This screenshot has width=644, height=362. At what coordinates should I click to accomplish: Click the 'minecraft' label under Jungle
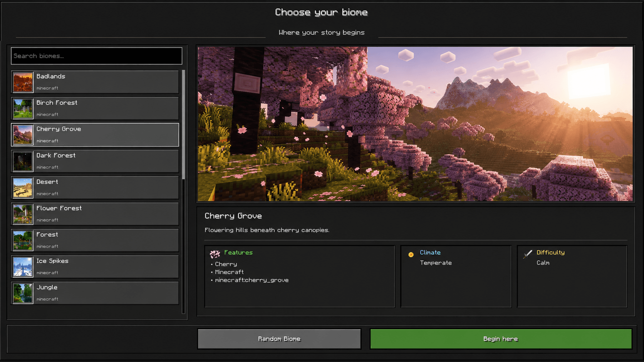point(47,299)
